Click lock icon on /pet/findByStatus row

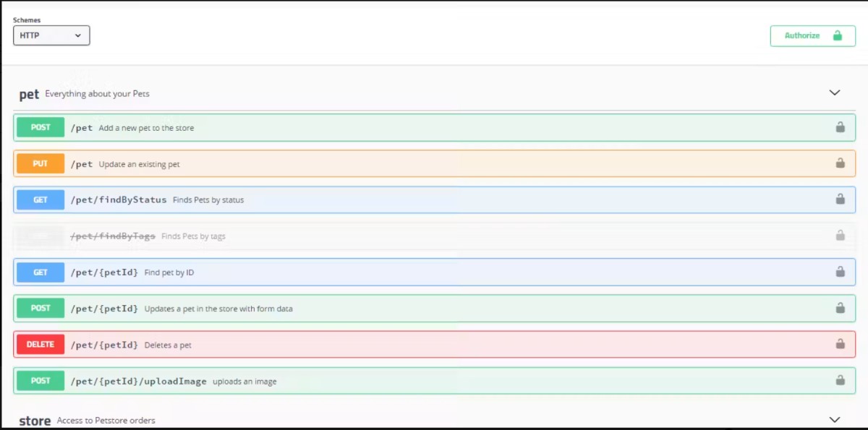(x=840, y=199)
